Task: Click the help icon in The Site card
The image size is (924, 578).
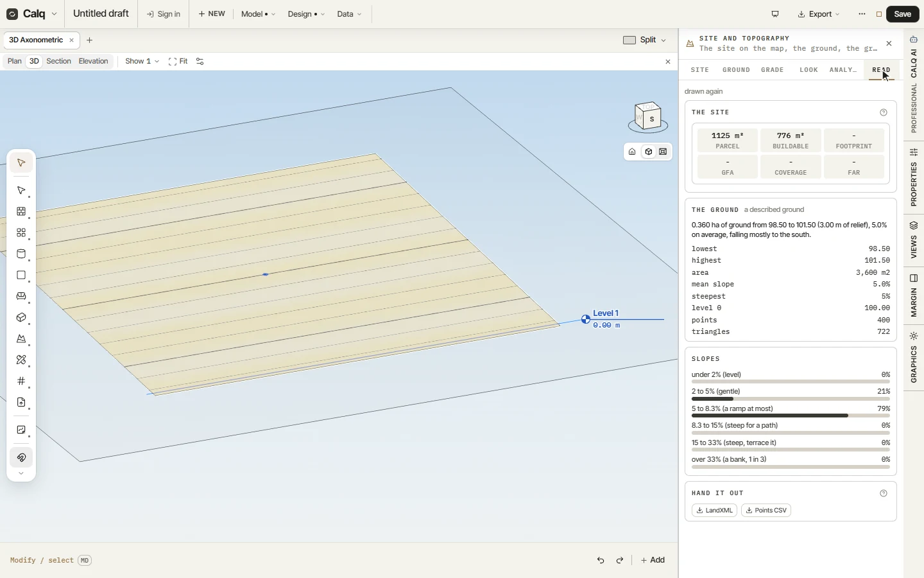Action: click(x=884, y=112)
